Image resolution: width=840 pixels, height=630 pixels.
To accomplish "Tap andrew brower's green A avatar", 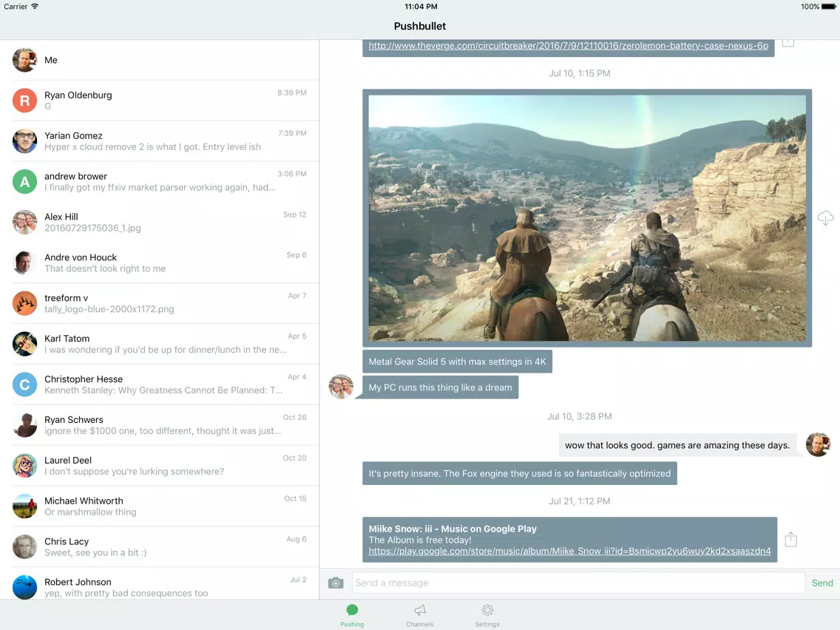I will click(x=24, y=182).
